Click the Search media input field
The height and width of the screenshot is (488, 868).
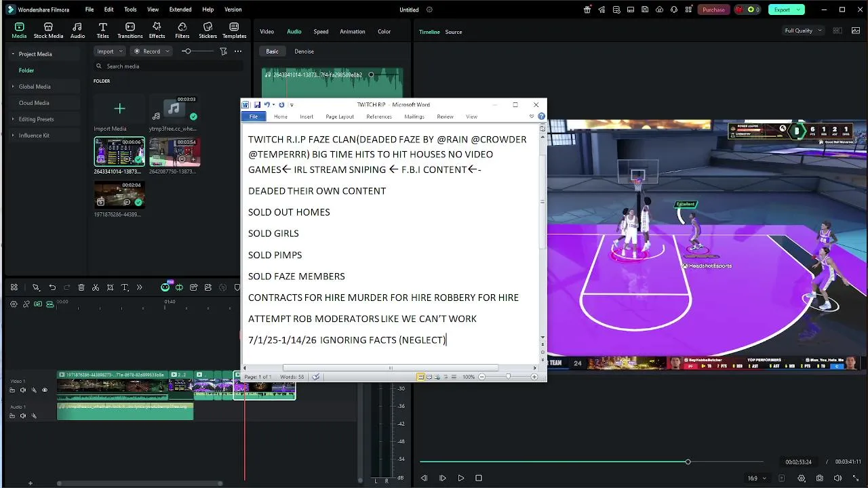pos(168,66)
